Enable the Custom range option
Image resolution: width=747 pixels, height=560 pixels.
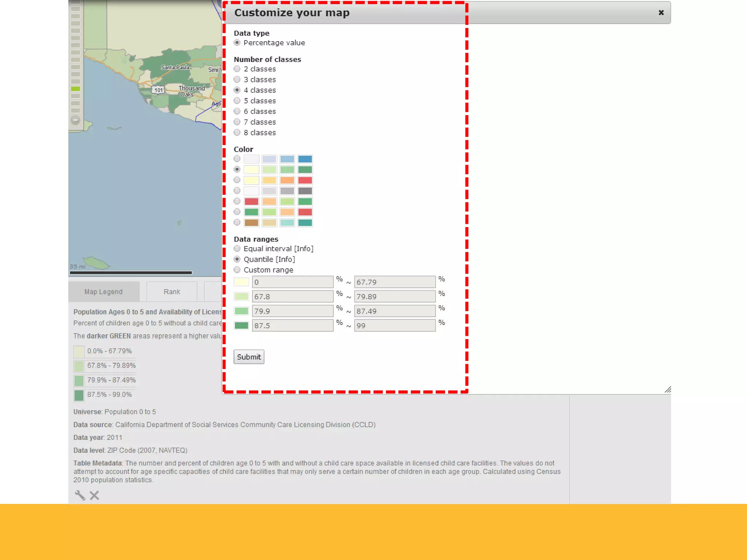[237, 270]
